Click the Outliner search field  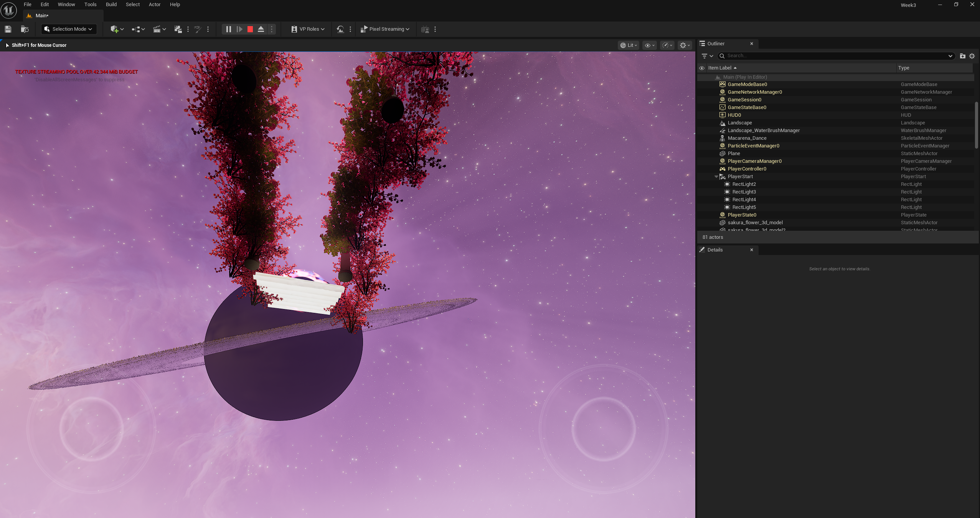[806, 56]
